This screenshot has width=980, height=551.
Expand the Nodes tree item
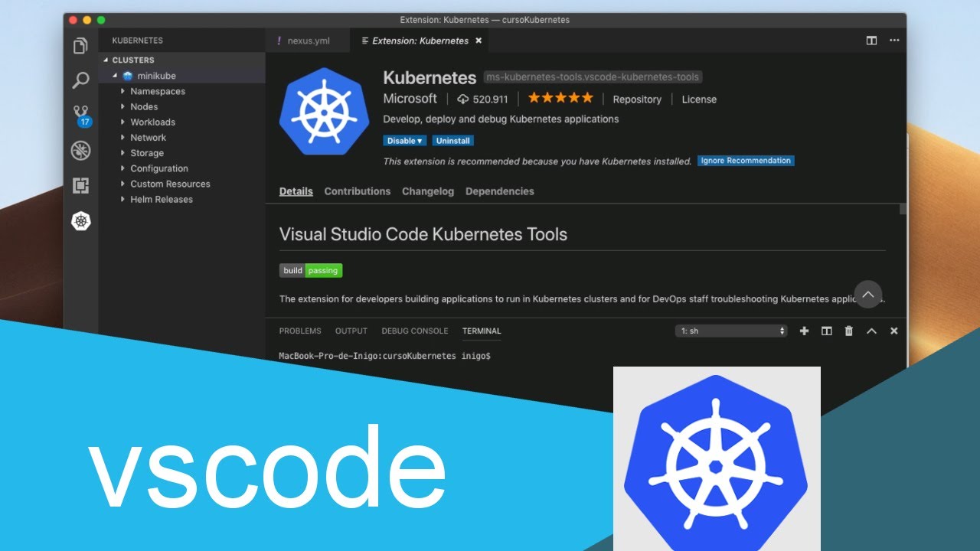(122, 106)
